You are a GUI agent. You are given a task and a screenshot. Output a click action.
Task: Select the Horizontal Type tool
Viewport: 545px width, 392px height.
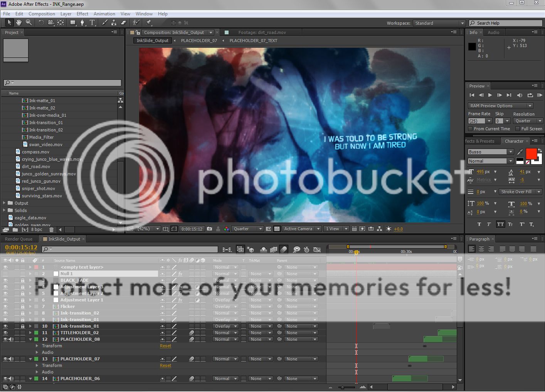[93, 23]
